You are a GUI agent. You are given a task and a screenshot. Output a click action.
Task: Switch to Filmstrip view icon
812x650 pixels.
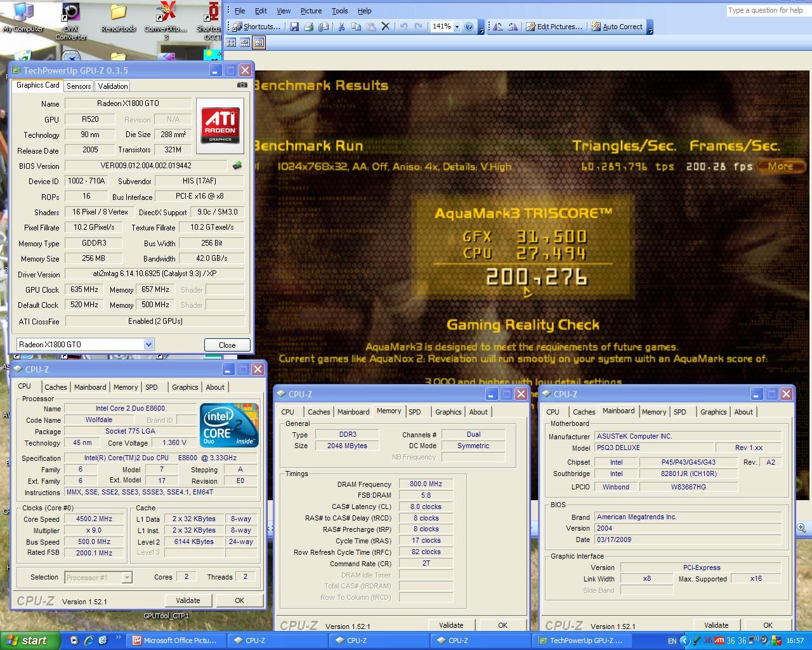[245, 43]
